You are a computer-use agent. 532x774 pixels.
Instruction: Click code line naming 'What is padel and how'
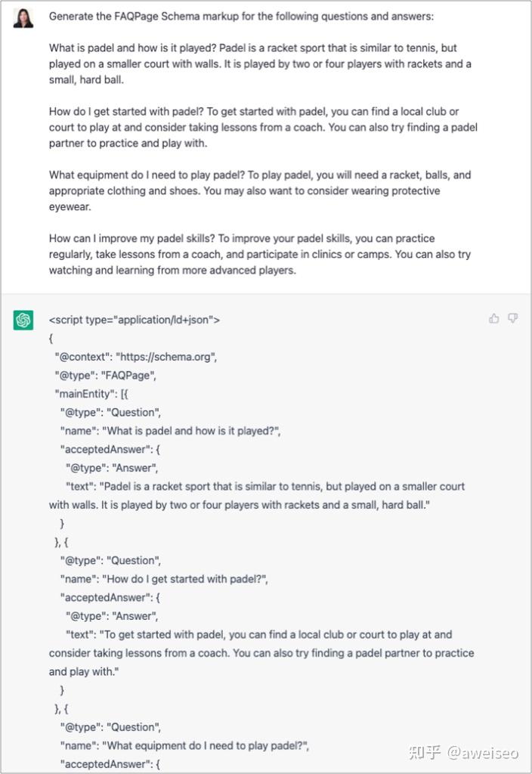(x=170, y=431)
